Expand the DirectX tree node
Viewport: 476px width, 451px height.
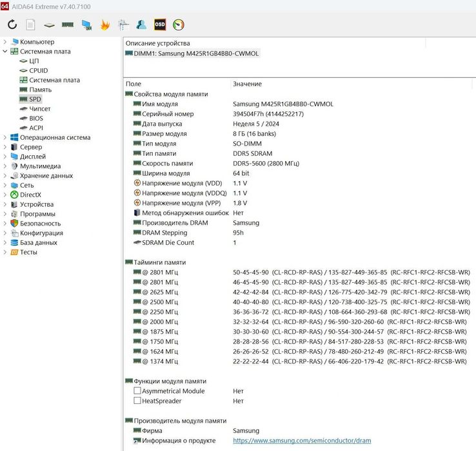click(5, 195)
